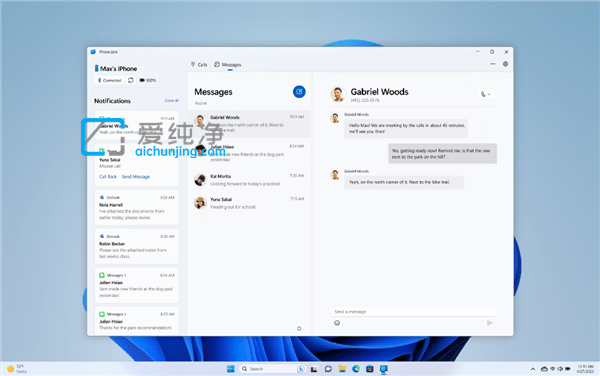
Task: Open the Outlook notification from Robin Becker
Action: coord(137,246)
